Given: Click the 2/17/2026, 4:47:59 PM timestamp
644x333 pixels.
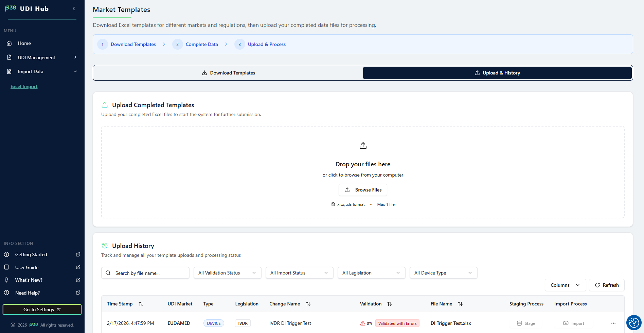Looking at the screenshot, I should click(130, 323).
